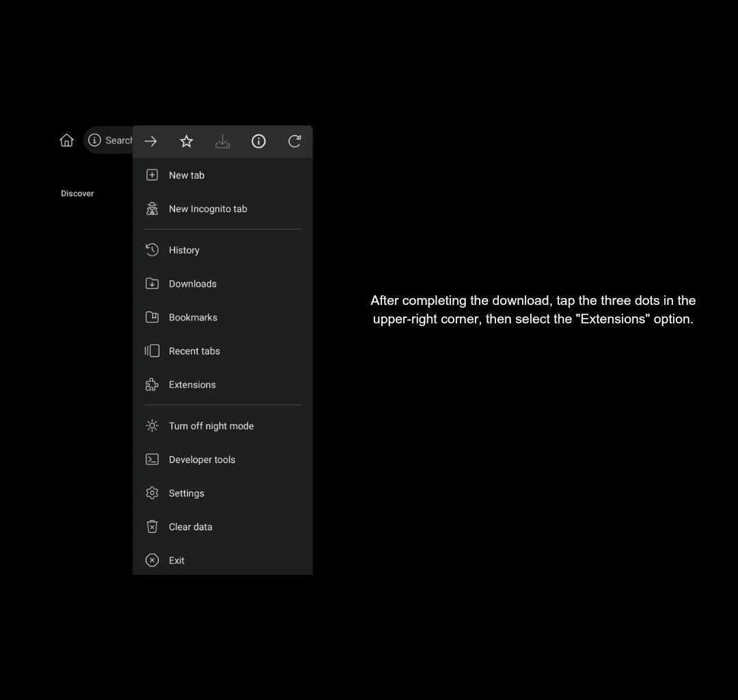Open Recent tabs
Viewport: 738px width, 700px height.
tap(194, 351)
